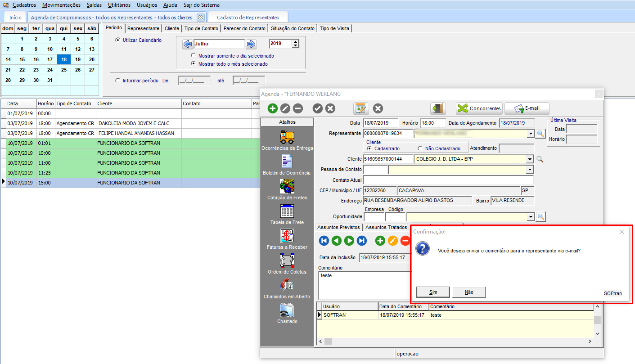
Task: Expand the Representante dropdown arrow
Action: pos(530,134)
